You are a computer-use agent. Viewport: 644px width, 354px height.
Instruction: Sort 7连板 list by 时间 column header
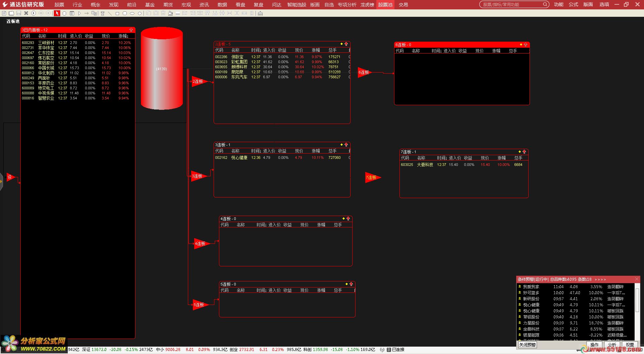pyautogui.click(x=442, y=158)
